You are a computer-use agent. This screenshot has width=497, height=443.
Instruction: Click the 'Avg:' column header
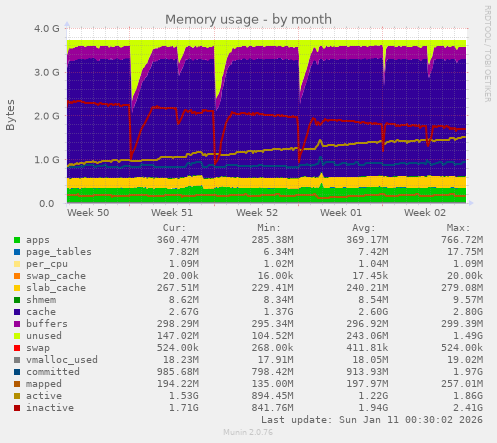tap(364, 228)
